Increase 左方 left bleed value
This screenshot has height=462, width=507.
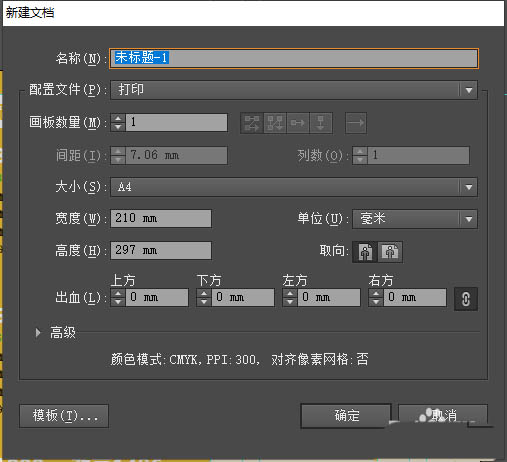(290, 294)
